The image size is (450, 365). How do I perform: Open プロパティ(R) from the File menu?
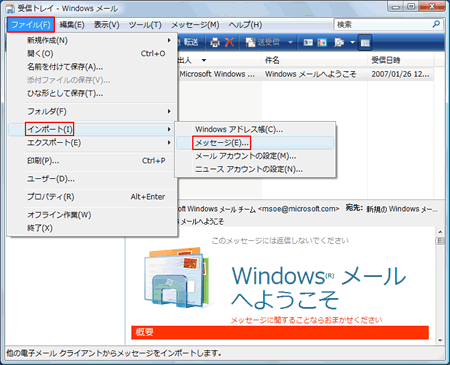click(92, 197)
